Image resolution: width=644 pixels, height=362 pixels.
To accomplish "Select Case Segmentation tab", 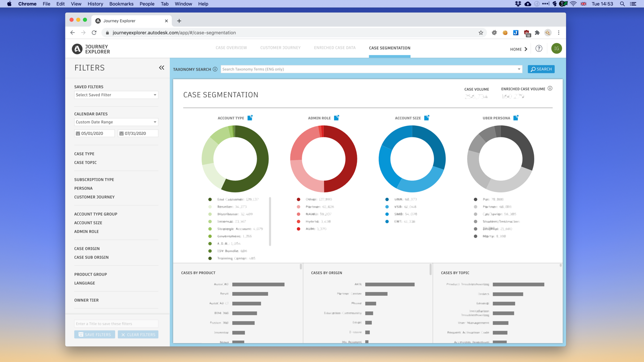I will click(390, 48).
